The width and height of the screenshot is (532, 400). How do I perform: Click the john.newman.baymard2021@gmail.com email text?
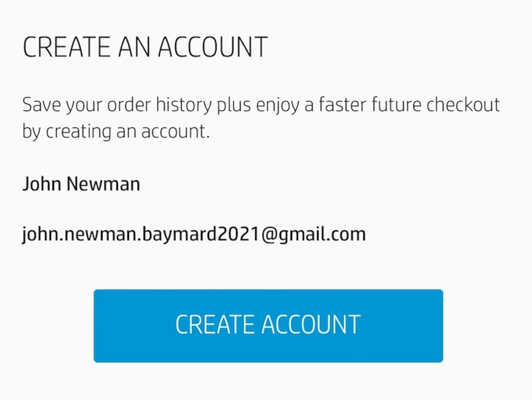pos(194,234)
